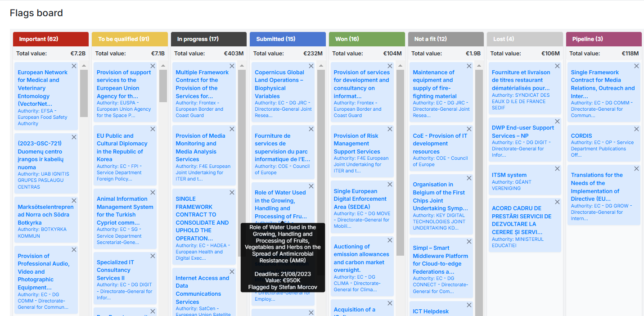Image resolution: width=644 pixels, height=316 pixels.
Task: Remove the EUSPA support services card
Action: coord(153,66)
